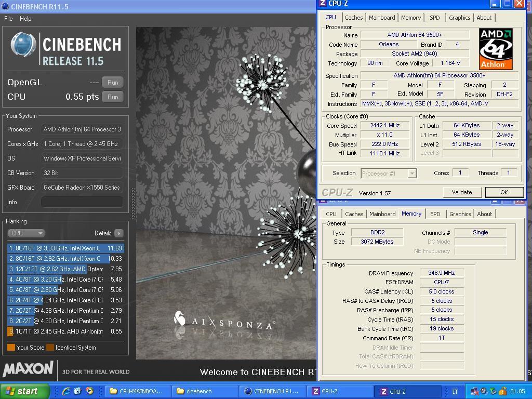This screenshot has height=399, width=532.
Task: Open Caches tab in lower CPU-Z window
Action: point(354,214)
